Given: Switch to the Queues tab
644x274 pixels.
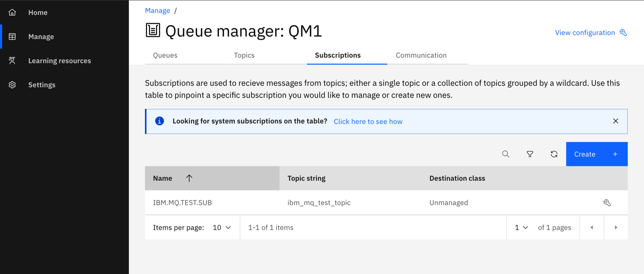Looking at the screenshot, I should coord(185,55).
